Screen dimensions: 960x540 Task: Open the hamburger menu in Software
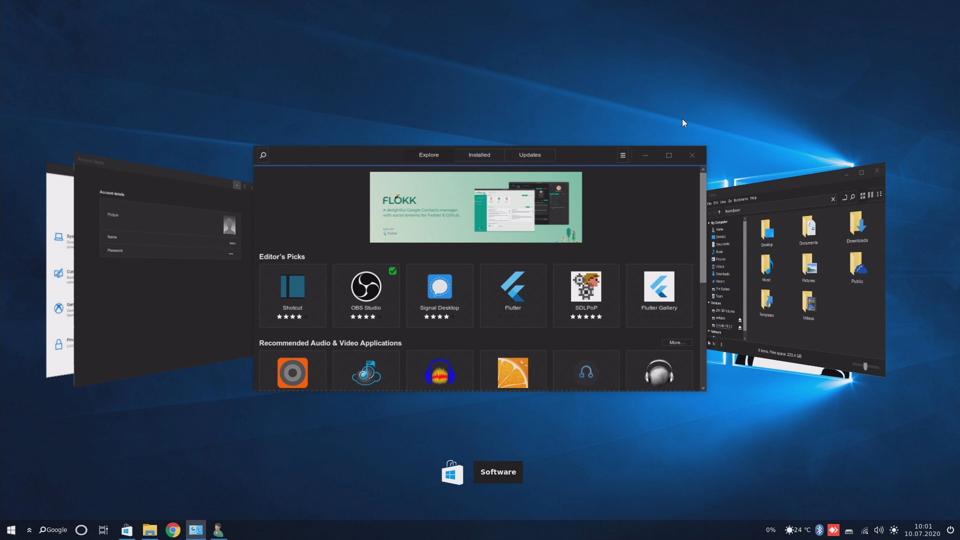pos(622,155)
